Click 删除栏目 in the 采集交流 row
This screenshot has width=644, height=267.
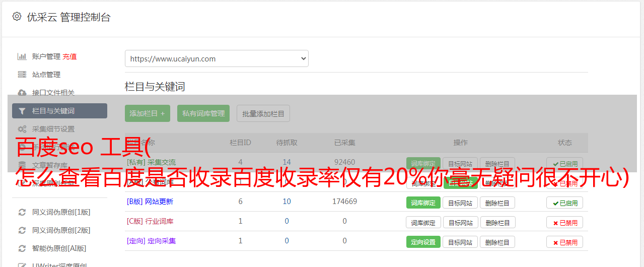pyautogui.click(x=497, y=164)
